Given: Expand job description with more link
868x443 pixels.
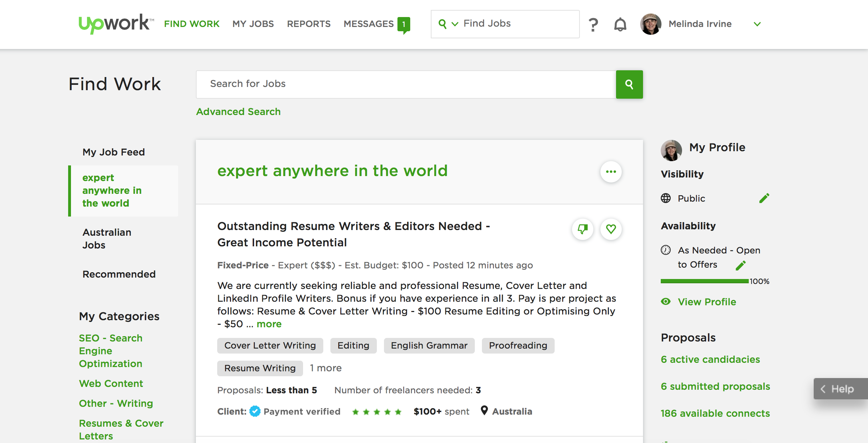Looking at the screenshot, I should pyautogui.click(x=269, y=324).
